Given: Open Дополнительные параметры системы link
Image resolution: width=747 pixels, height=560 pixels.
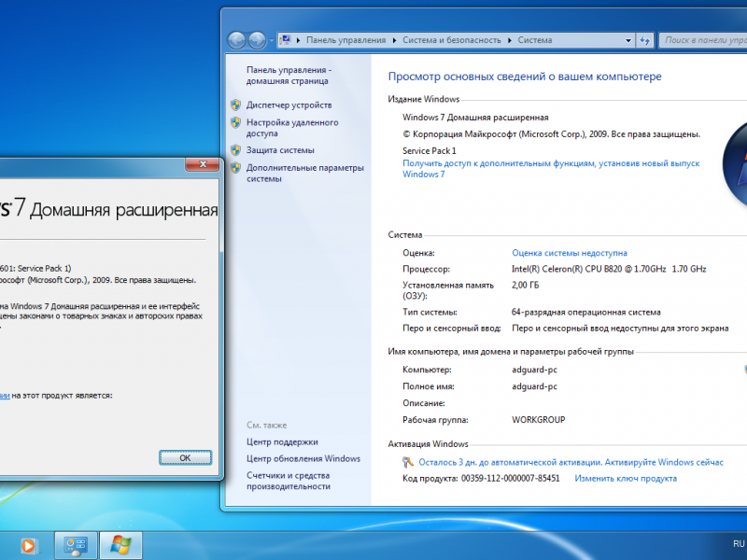Looking at the screenshot, I should (x=305, y=174).
